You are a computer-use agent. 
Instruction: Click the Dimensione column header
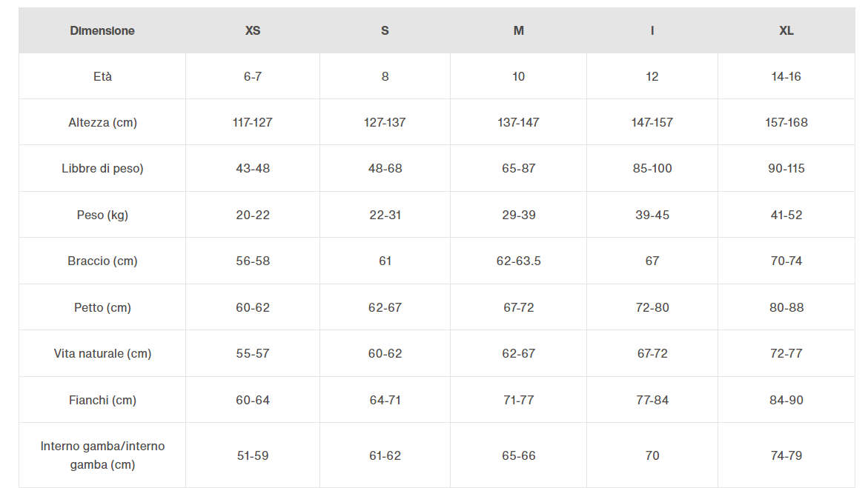[x=102, y=31]
